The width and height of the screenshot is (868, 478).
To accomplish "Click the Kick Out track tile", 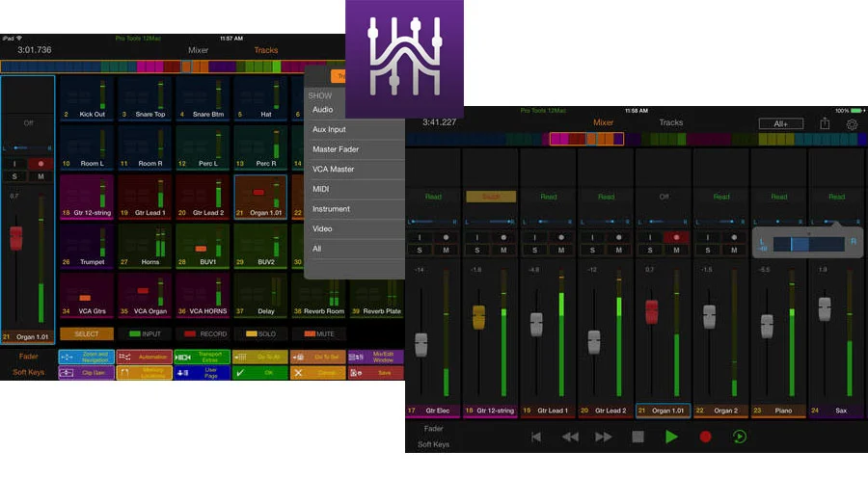I will (x=87, y=98).
